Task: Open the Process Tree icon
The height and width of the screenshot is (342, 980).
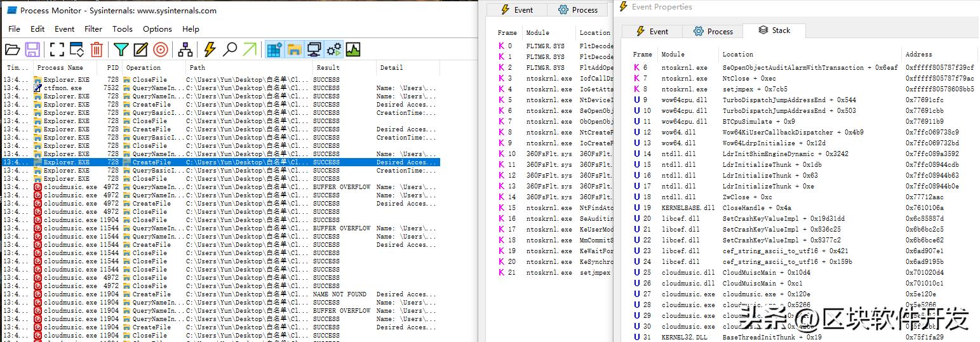Action: click(x=185, y=49)
